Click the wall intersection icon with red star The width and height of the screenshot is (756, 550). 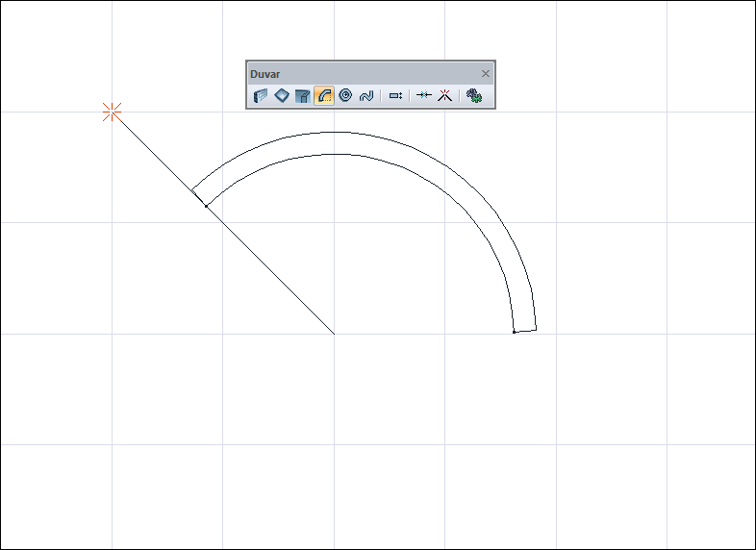point(444,96)
